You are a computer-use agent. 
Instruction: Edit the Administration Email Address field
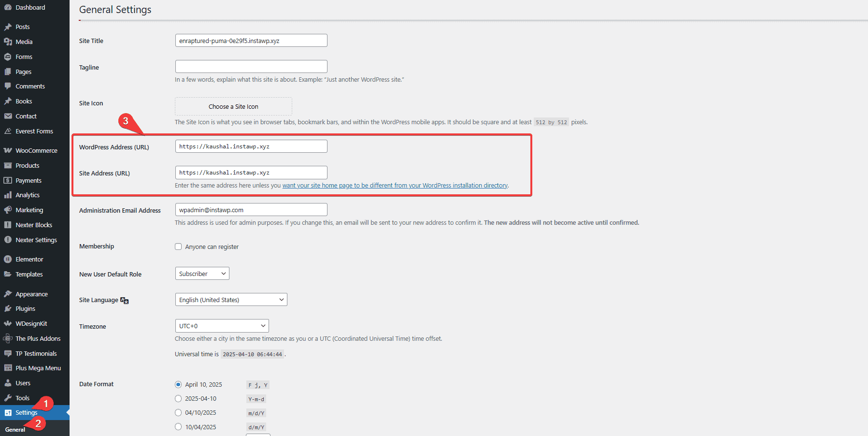point(251,209)
